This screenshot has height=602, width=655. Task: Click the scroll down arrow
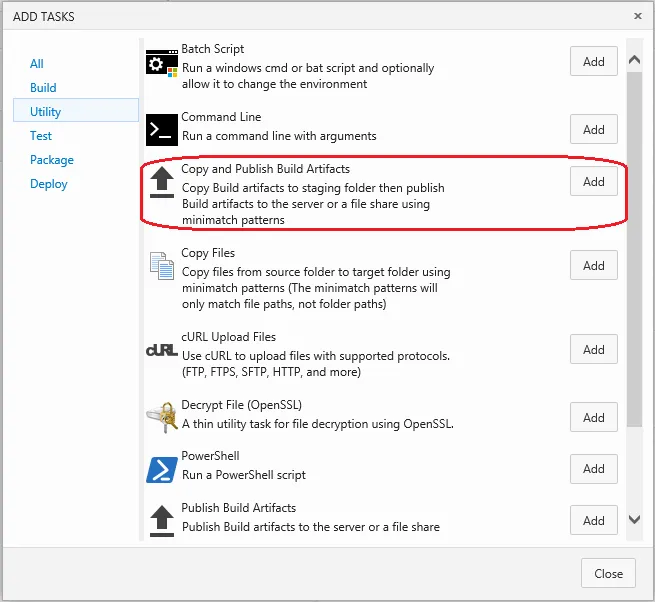coord(635,519)
